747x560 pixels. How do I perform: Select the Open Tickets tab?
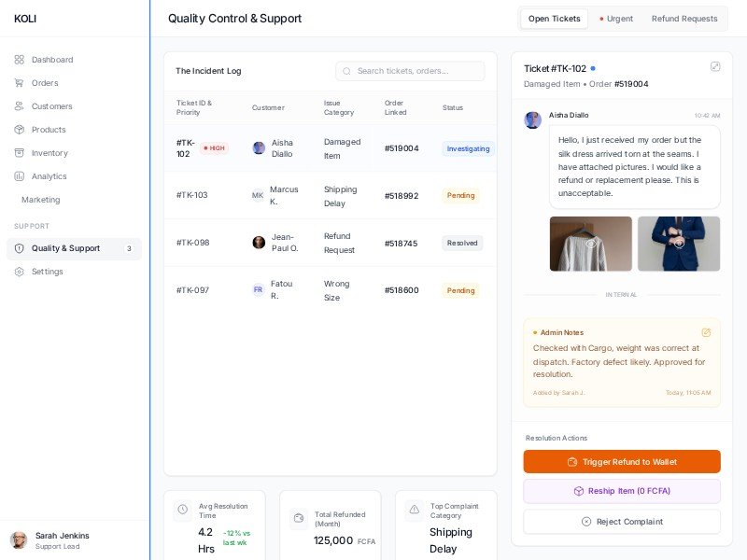tap(554, 19)
